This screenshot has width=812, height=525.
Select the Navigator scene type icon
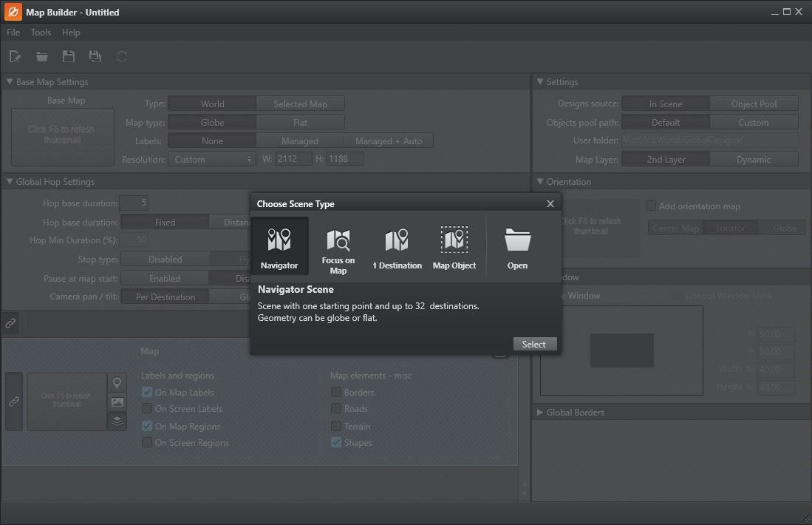pyautogui.click(x=279, y=240)
